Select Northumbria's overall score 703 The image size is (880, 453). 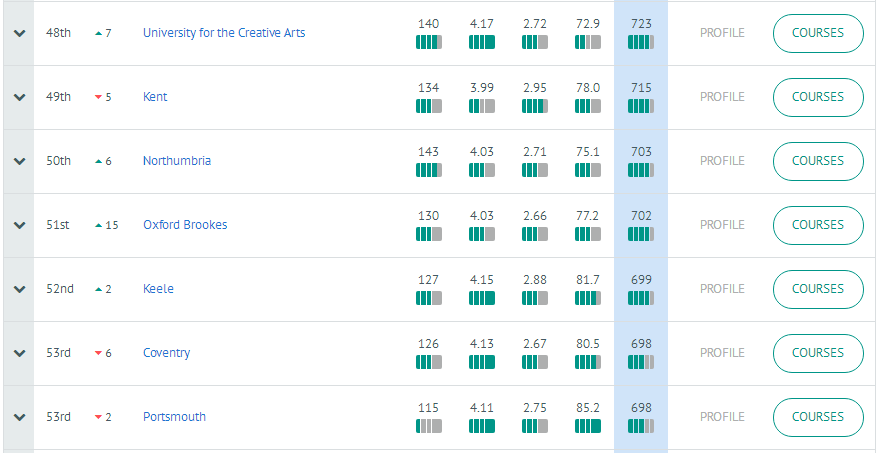click(x=641, y=152)
